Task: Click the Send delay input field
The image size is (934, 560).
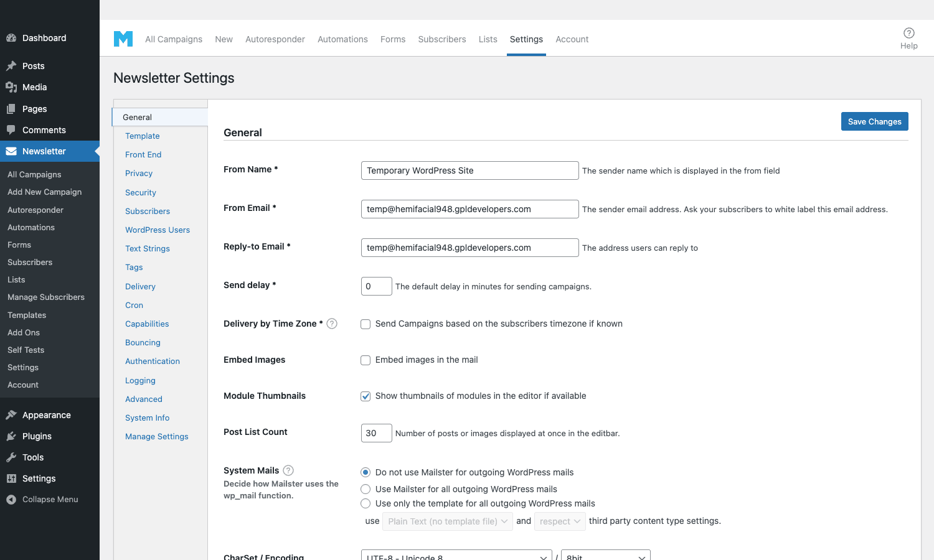Action: tap(377, 286)
